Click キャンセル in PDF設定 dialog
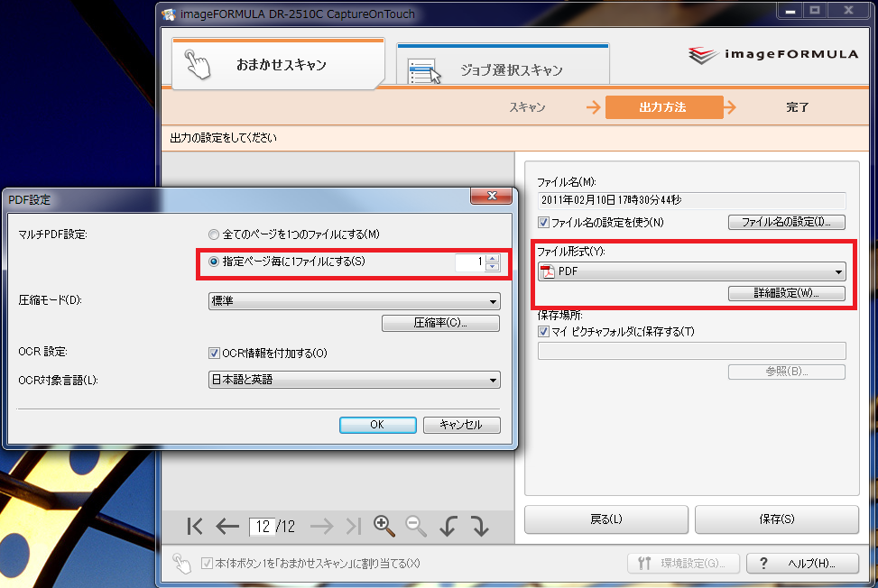The image size is (878, 588). [x=461, y=425]
